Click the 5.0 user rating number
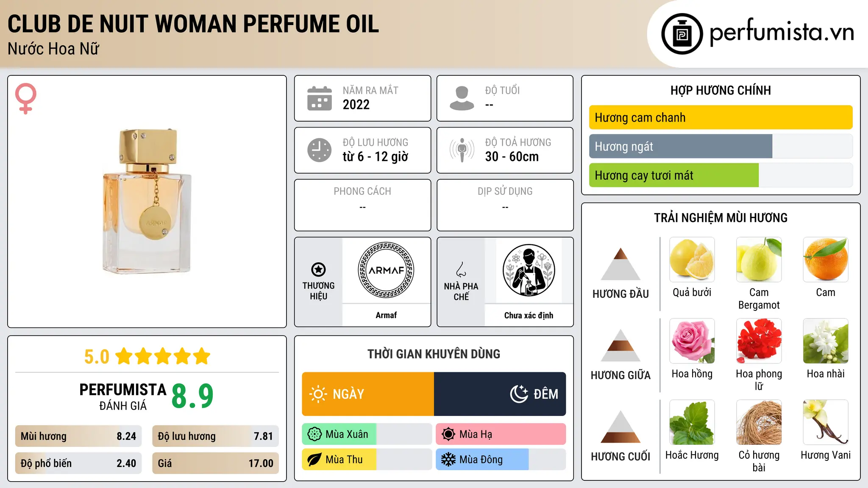Image resolution: width=868 pixels, height=488 pixels. point(97,357)
